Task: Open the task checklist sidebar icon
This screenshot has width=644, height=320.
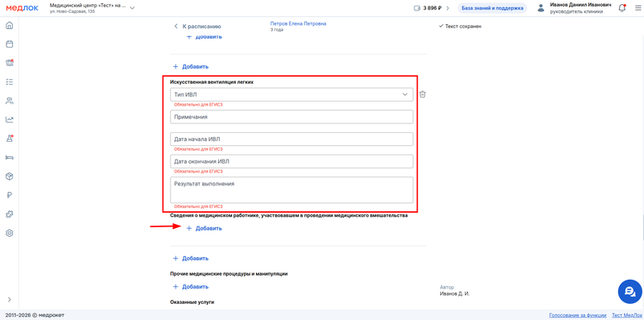Action: [10, 82]
